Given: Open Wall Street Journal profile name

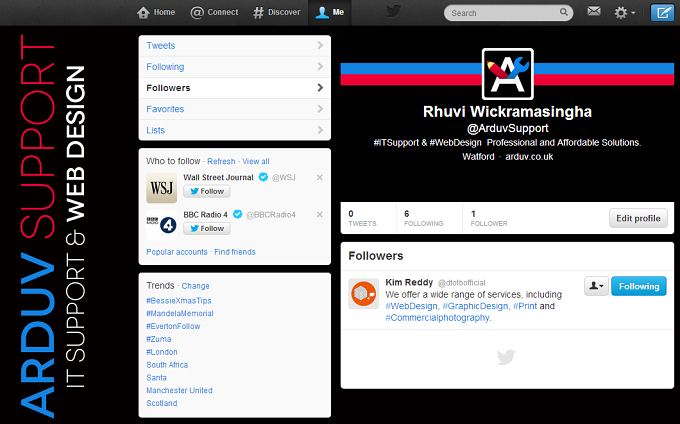Looking at the screenshot, I should point(218,177).
